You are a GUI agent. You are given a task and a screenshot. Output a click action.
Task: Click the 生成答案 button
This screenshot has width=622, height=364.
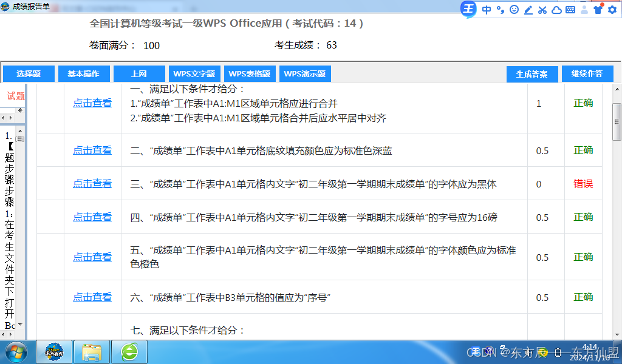tap(532, 74)
